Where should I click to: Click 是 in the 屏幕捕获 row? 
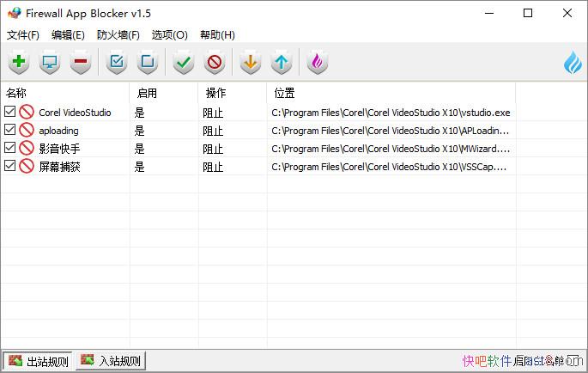pyautogui.click(x=140, y=167)
